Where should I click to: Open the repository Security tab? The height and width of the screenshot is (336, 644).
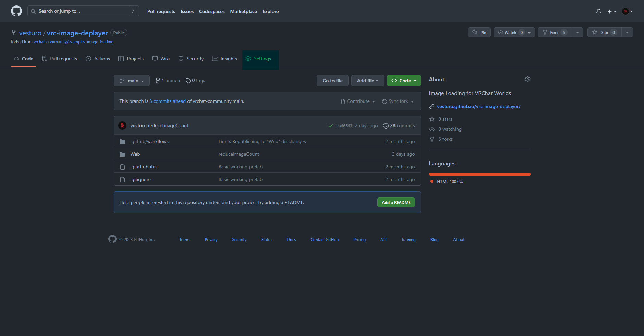coord(191,59)
